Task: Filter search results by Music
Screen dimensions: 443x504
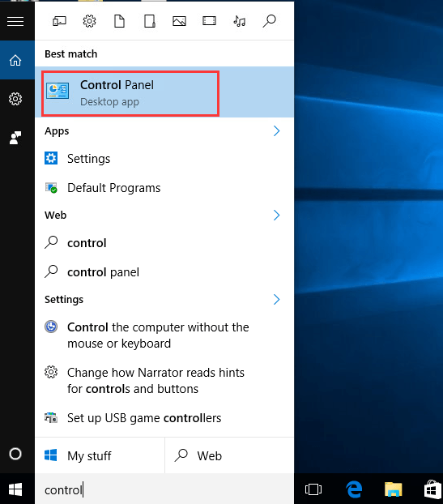Action: [240, 21]
